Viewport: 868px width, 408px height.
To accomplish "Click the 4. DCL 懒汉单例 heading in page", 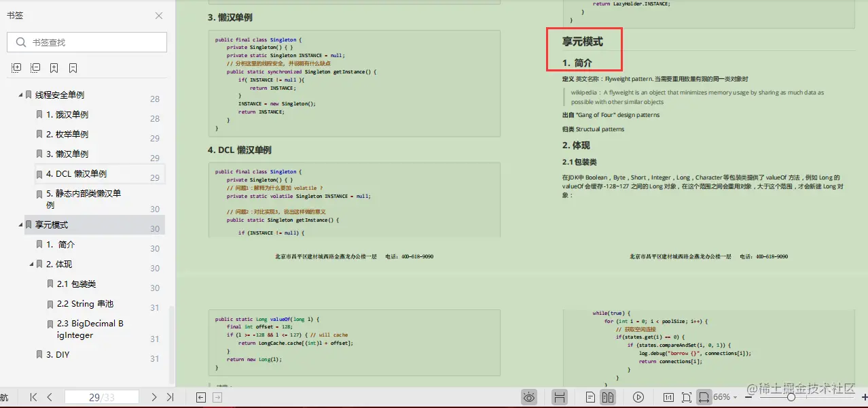I will (240, 150).
